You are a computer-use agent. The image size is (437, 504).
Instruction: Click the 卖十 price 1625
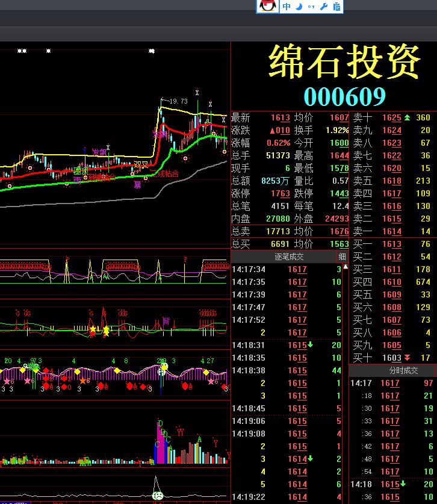pyautogui.click(x=392, y=117)
